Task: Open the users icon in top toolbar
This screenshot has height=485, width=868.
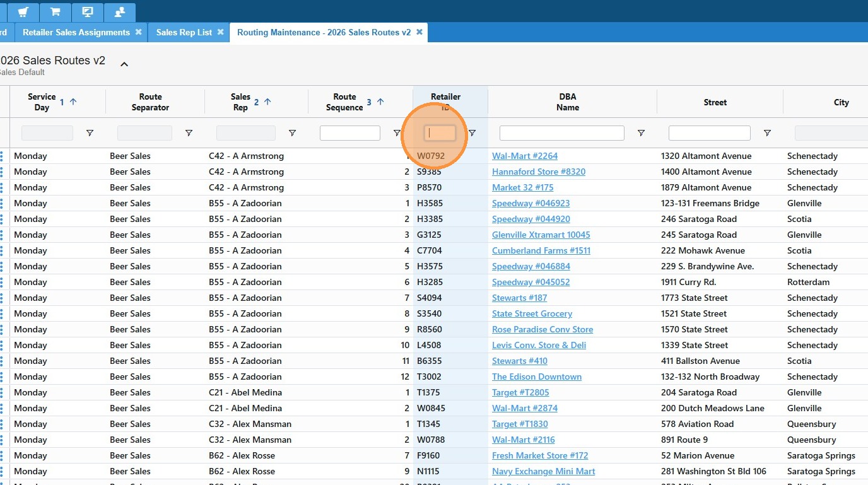Action: coord(119,12)
